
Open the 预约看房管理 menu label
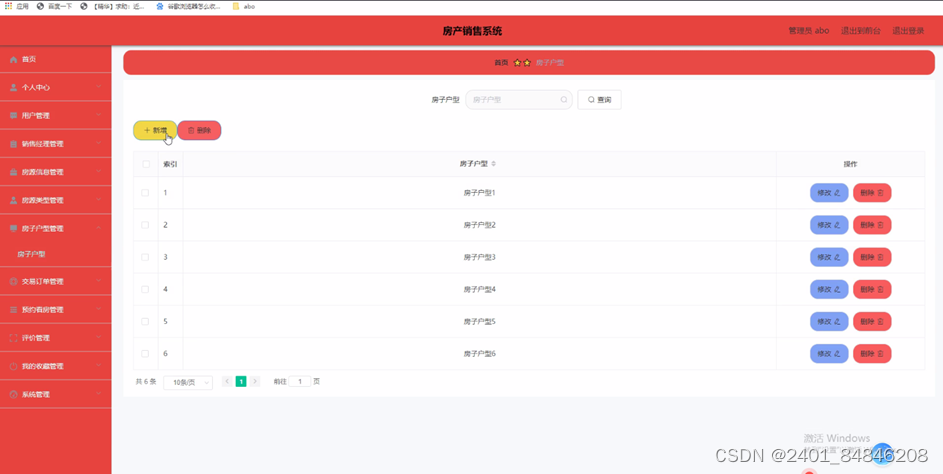(x=42, y=310)
